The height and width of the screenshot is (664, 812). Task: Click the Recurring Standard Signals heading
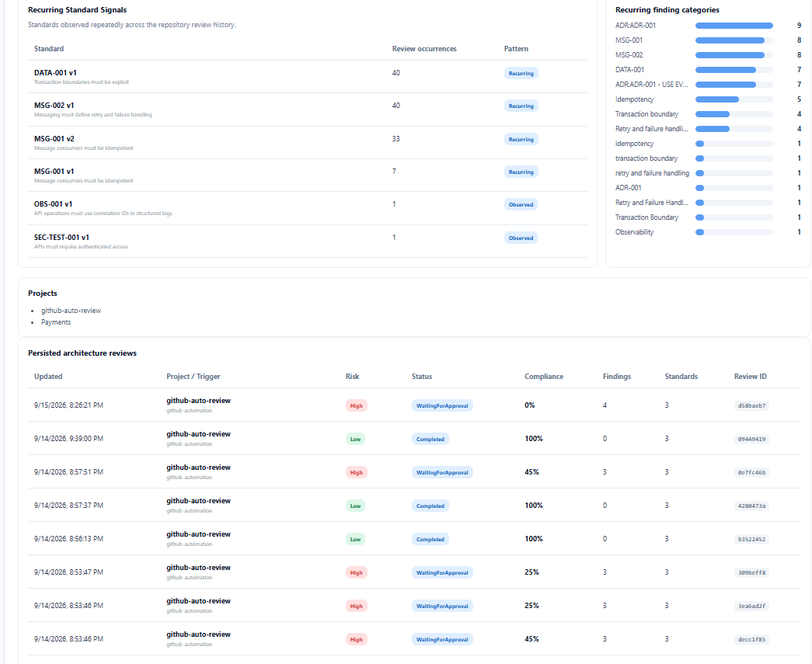point(77,10)
